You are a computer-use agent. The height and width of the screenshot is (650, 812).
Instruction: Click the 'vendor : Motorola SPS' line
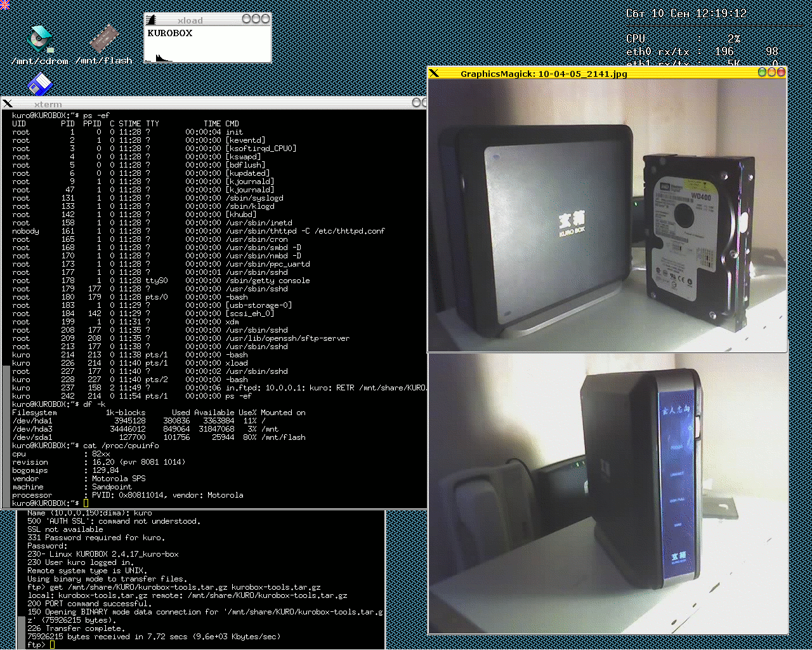pos(79,479)
